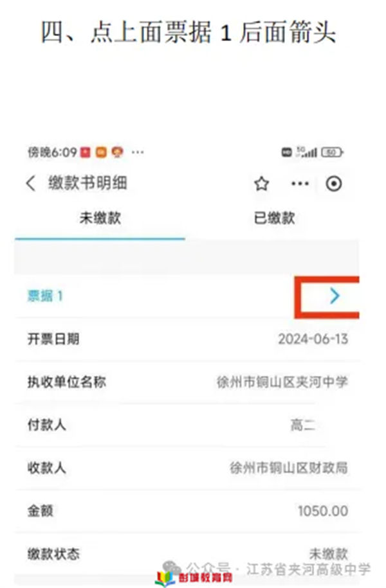This screenshot has width=386, height=588.
Task: Tap the back arrow beside 缴款书明细
Action: point(31,183)
